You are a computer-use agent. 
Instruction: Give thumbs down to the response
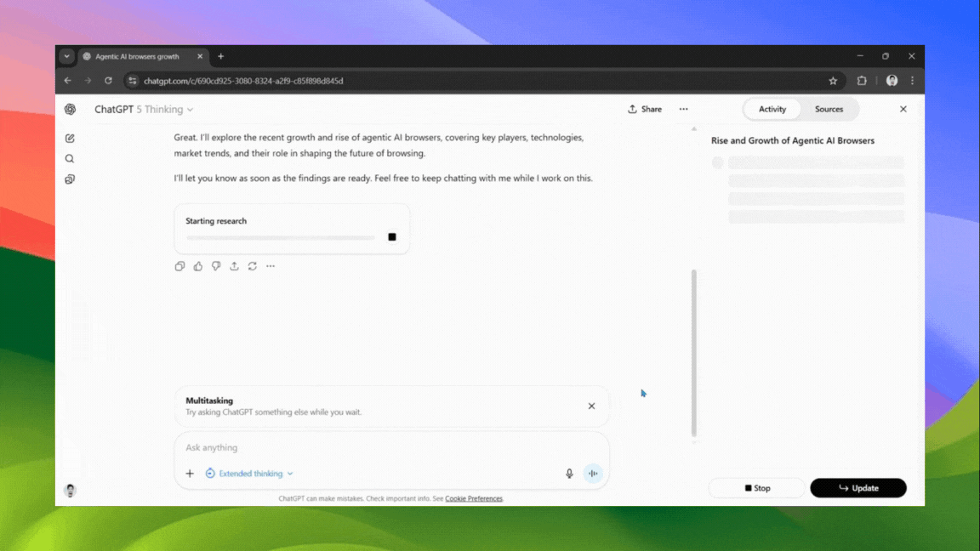216,266
